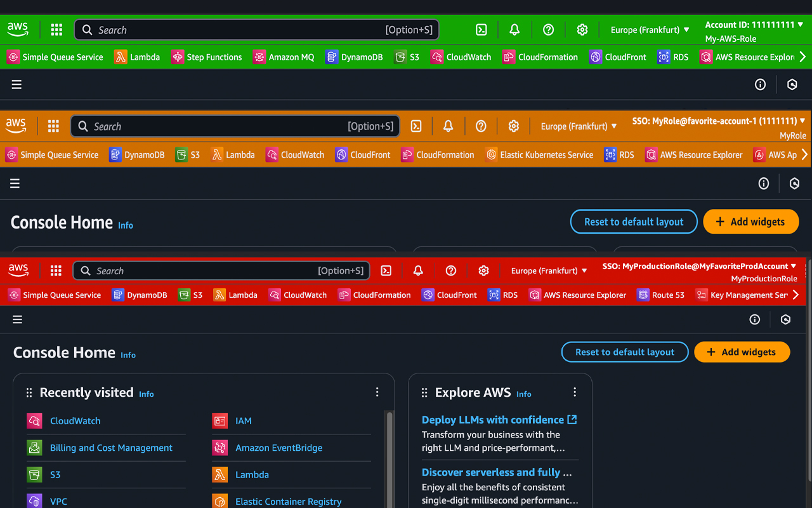
Task: Open settings gear in orange console bar
Action: click(x=514, y=126)
